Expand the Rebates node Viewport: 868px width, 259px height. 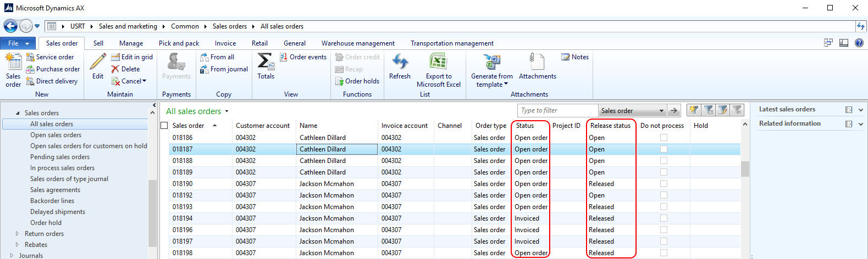17,245
